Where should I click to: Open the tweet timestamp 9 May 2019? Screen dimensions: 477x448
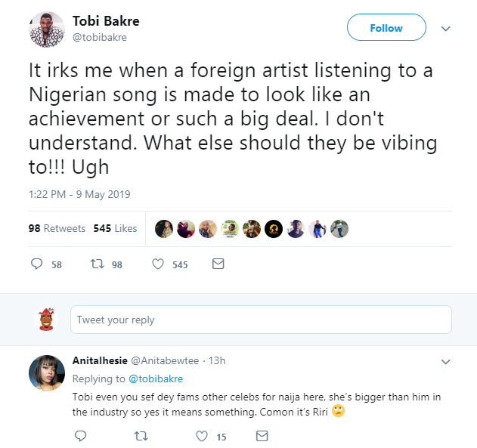79,194
